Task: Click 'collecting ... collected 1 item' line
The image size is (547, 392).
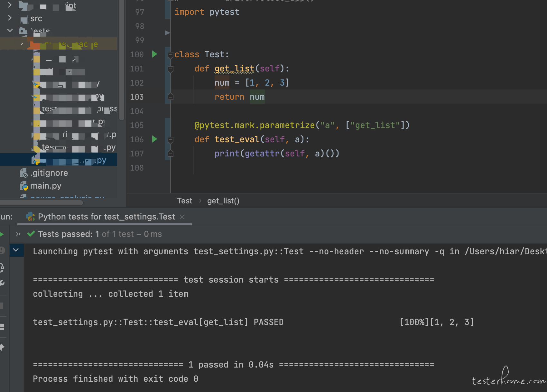Action: click(x=111, y=294)
